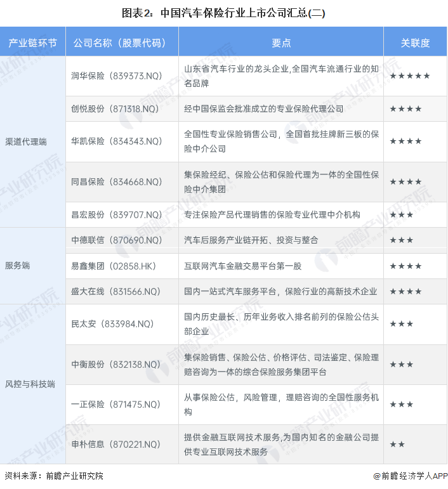Click the star rating for 民太安
The width and height of the screenshot is (448, 489).
(401, 324)
